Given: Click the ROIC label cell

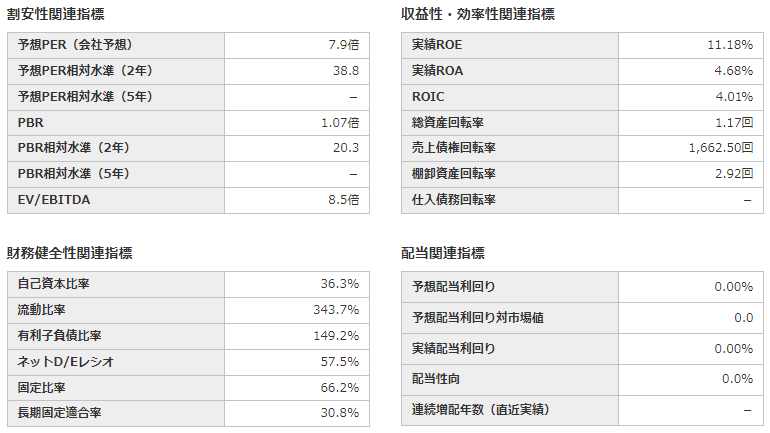Looking at the screenshot, I should pyautogui.click(x=428, y=97).
